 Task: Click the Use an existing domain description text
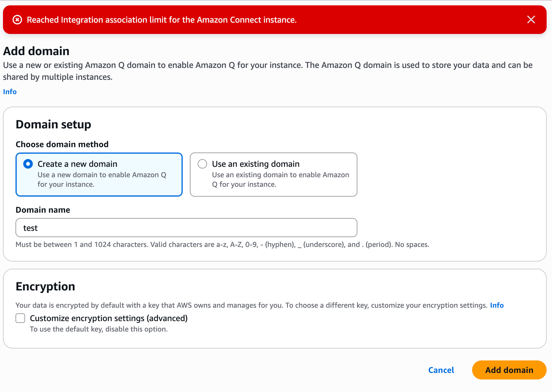click(280, 180)
